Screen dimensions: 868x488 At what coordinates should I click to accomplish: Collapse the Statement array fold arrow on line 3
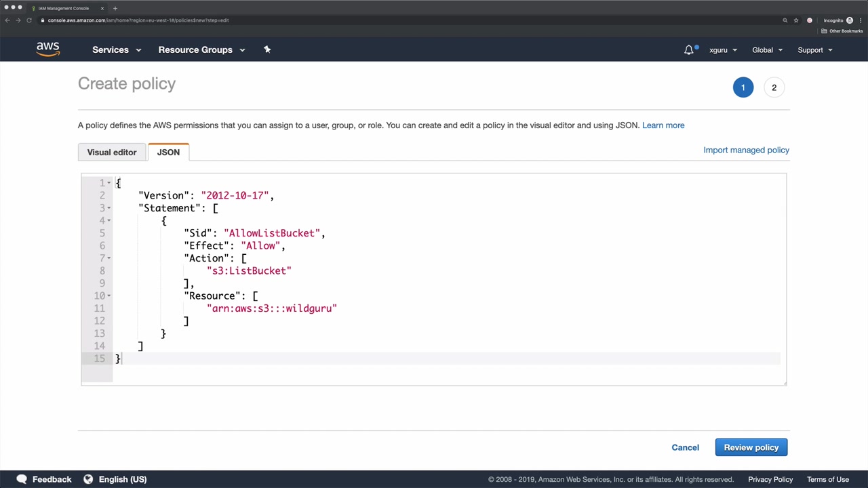tap(108, 208)
